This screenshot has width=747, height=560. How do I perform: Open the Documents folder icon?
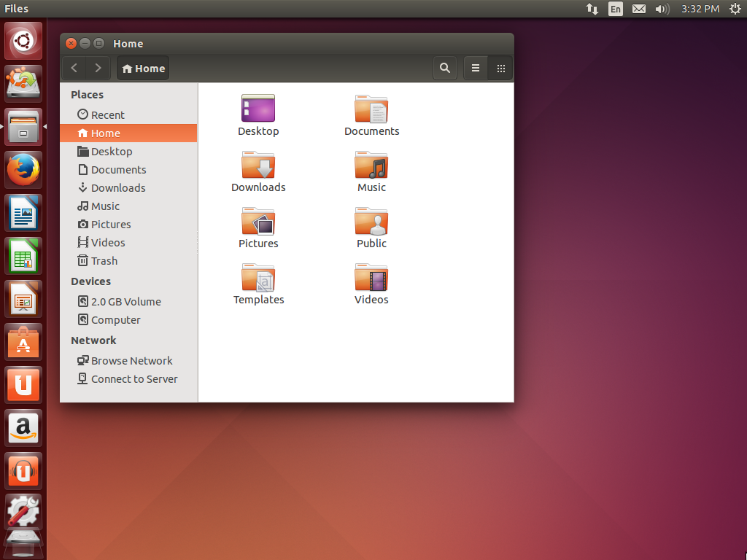tap(371, 109)
